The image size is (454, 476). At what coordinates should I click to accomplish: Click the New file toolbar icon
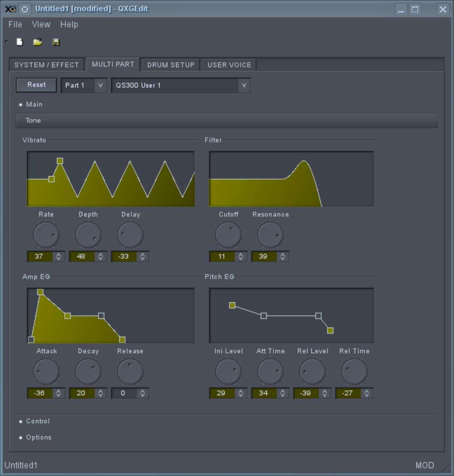(x=20, y=42)
